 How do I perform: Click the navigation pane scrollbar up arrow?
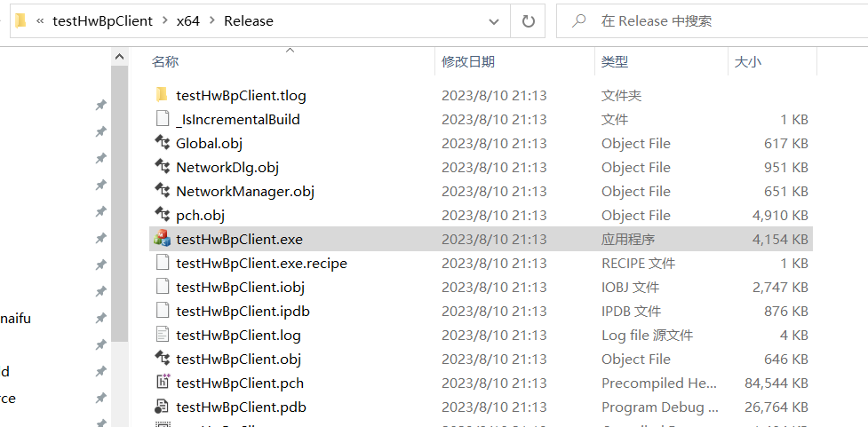pos(119,58)
